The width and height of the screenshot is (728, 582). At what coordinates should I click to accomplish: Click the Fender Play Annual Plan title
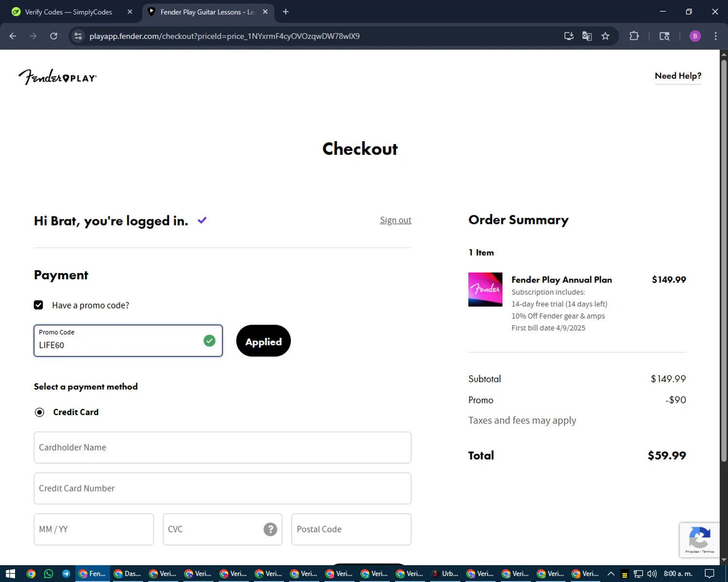click(562, 280)
